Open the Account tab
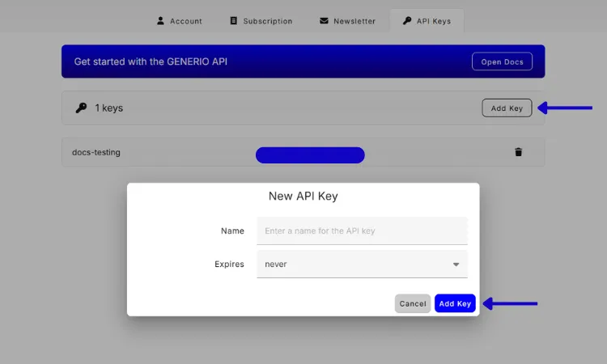 coord(179,21)
